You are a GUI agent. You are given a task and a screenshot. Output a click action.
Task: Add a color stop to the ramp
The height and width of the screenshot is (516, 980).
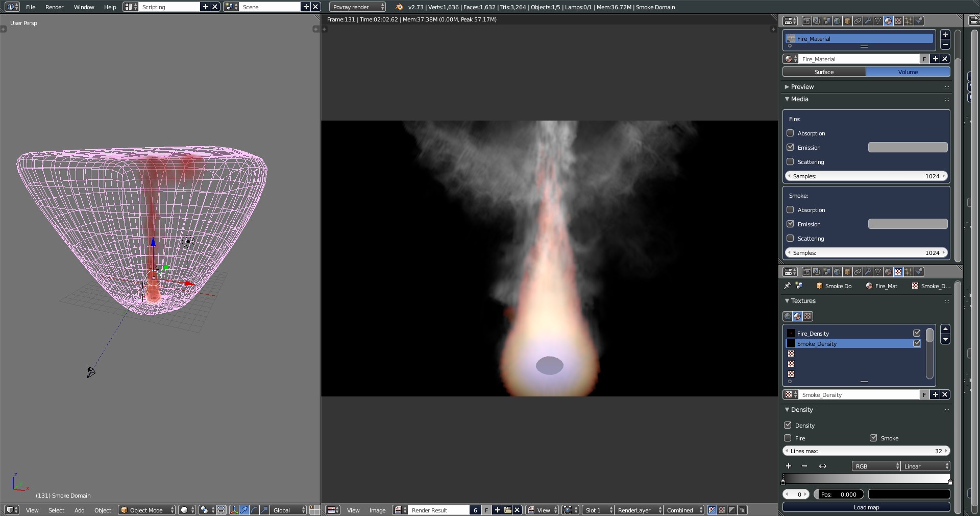[789, 466]
